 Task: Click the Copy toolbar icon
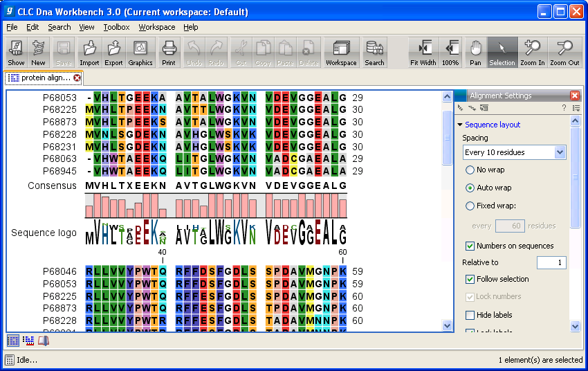[x=263, y=53]
